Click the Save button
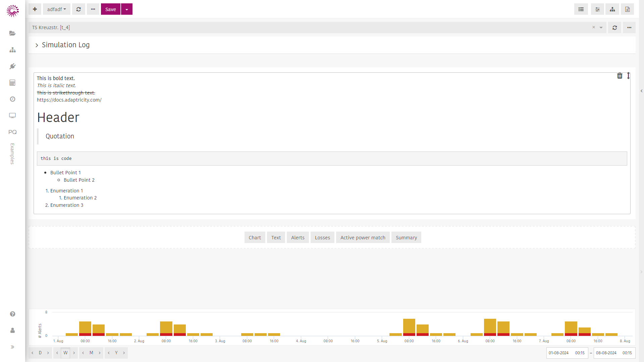Viewport: 644px width, 362px height. pos(111,9)
